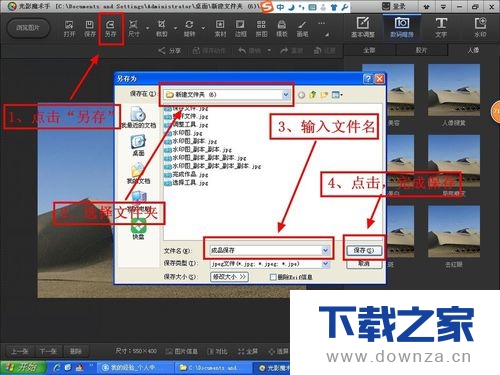500x375 pixels.
Task: Switch to the 文字 tab
Action: [x=441, y=27]
